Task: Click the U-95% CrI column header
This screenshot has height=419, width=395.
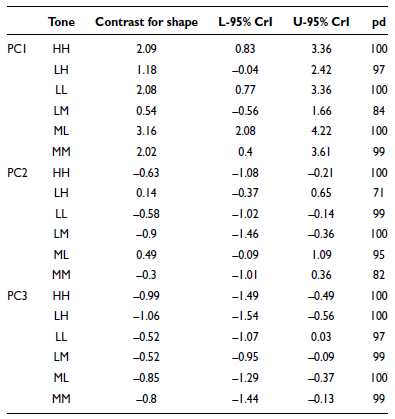Action: coord(321,22)
